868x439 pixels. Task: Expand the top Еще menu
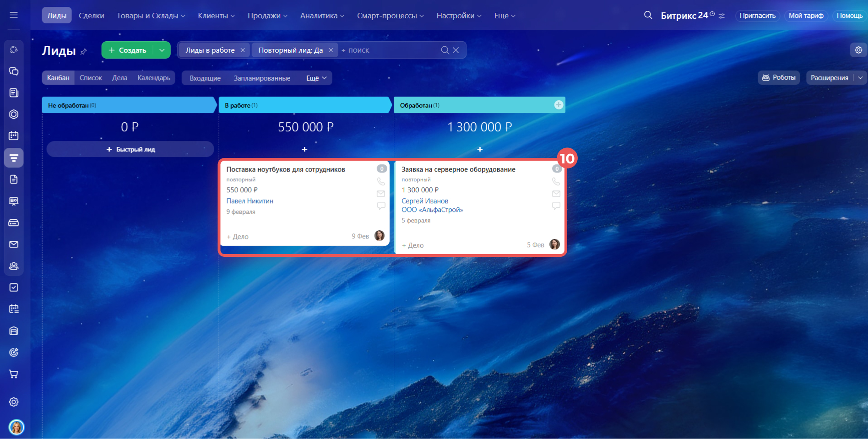click(x=505, y=16)
